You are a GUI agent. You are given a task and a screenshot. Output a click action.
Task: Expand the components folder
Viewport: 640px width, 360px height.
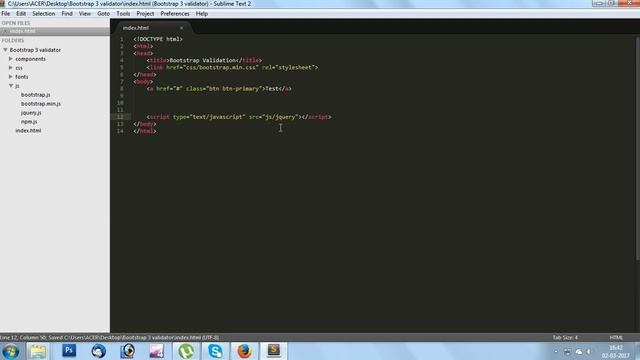(x=11, y=59)
